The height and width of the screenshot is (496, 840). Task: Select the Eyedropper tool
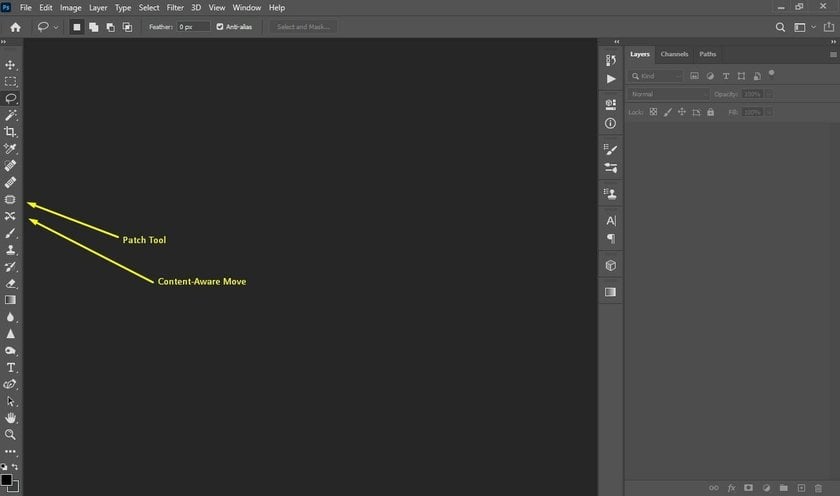coord(10,148)
